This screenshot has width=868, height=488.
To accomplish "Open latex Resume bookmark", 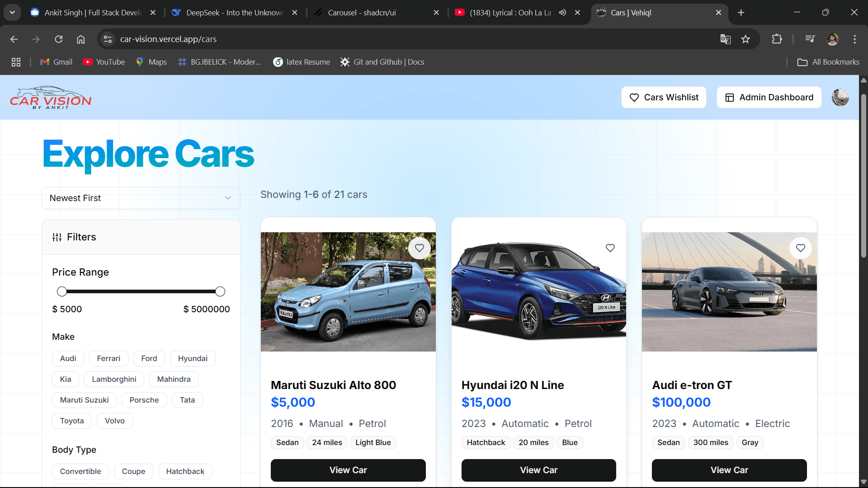I will click(302, 62).
